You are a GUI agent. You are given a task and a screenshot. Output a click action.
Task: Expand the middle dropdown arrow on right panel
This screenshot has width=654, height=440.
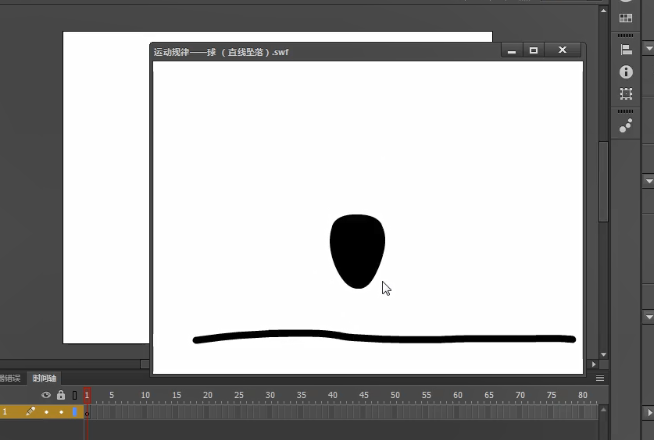(649, 181)
